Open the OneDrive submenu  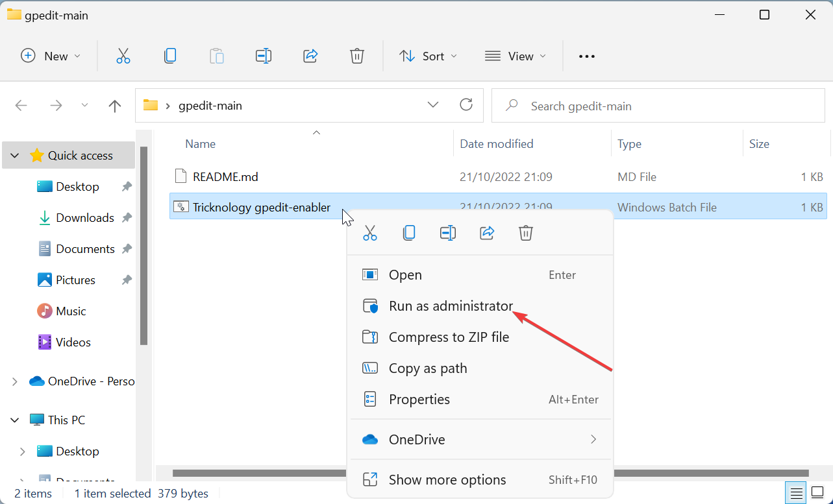(x=480, y=440)
